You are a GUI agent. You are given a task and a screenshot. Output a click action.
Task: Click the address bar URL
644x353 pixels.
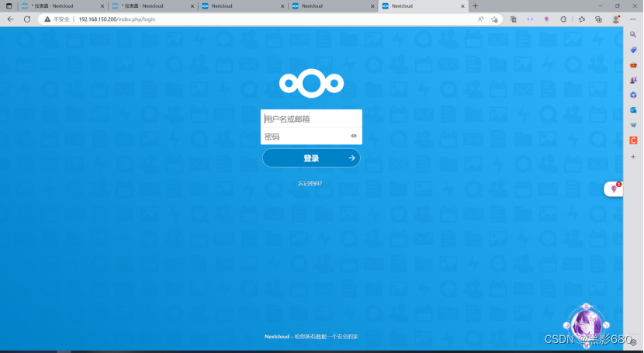[x=117, y=19]
